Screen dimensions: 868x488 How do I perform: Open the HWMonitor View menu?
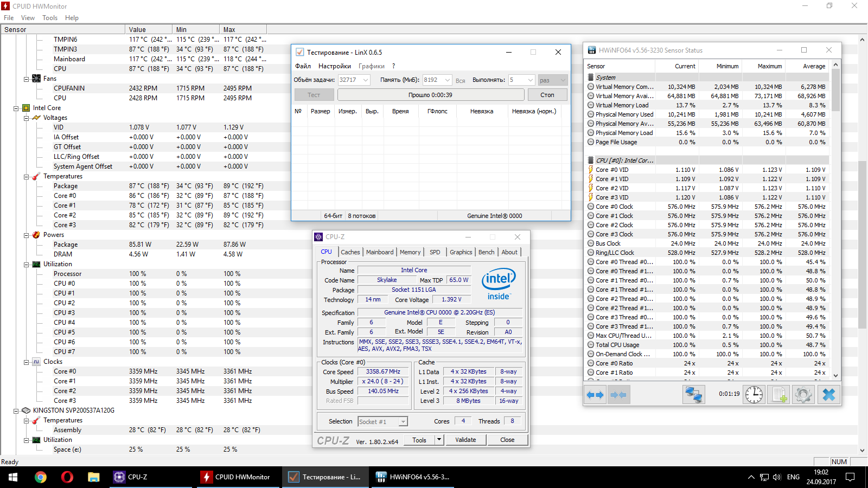tap(28, 18)
